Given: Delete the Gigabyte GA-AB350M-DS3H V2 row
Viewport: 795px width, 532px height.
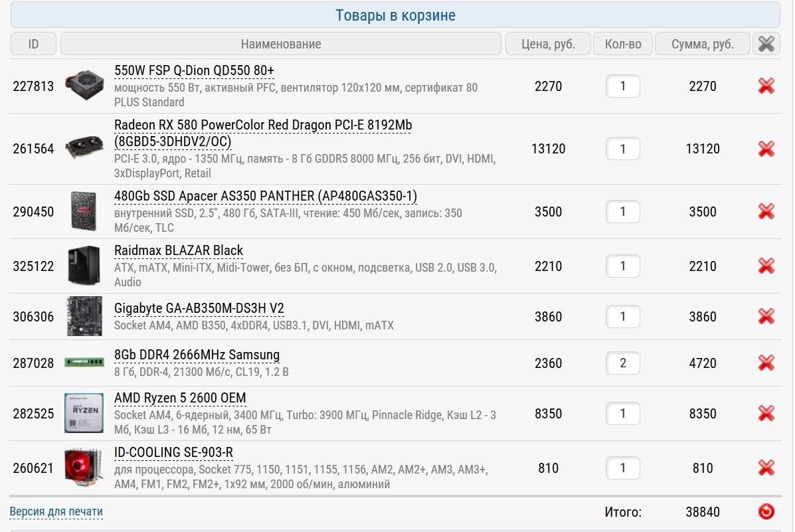Looking at the screenshot, I should click(766, 316).
